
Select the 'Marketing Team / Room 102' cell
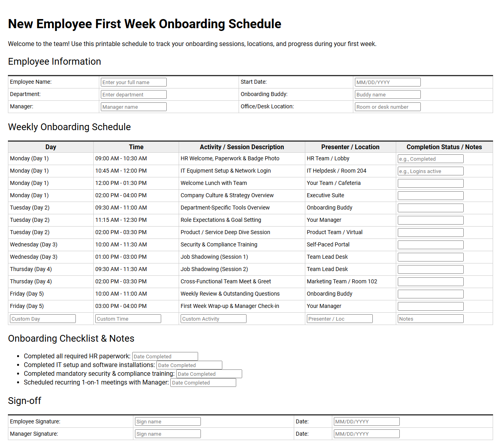pyautogui.click(x=351, y=281)
